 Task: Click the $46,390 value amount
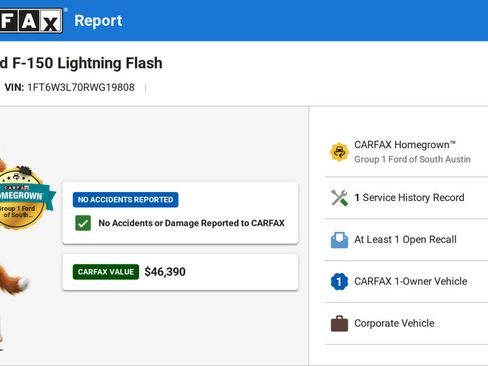(x=165, y=272)
